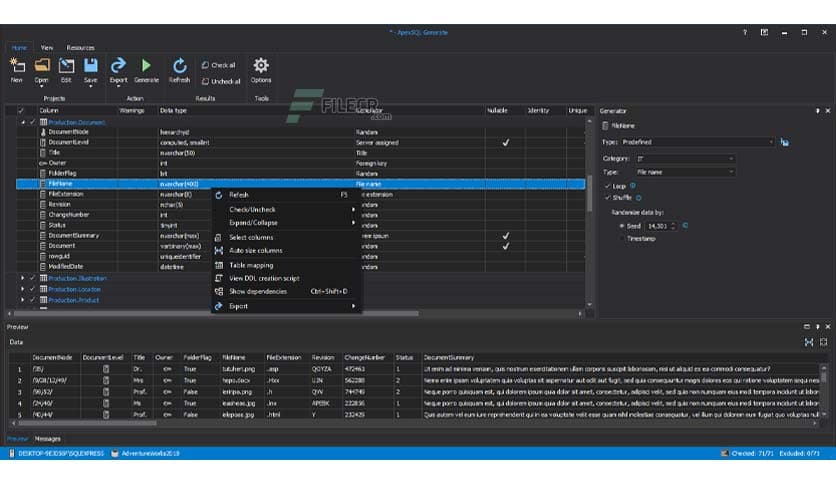The image size is (836, 484).
Task: Click the Help question mark icon
Action: (x=745, y=33)
